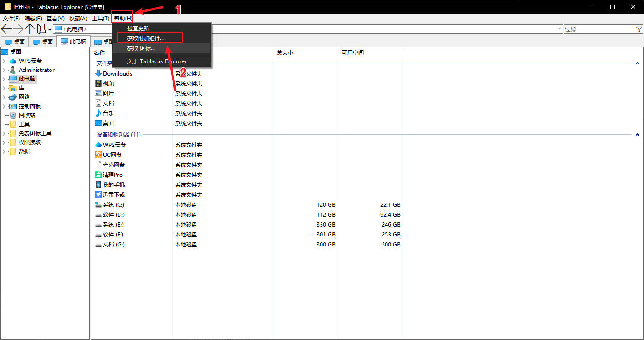Screen dimensions: 644x340
Task: Switch to the 此电脑 tab
Action: pos(73,41)
